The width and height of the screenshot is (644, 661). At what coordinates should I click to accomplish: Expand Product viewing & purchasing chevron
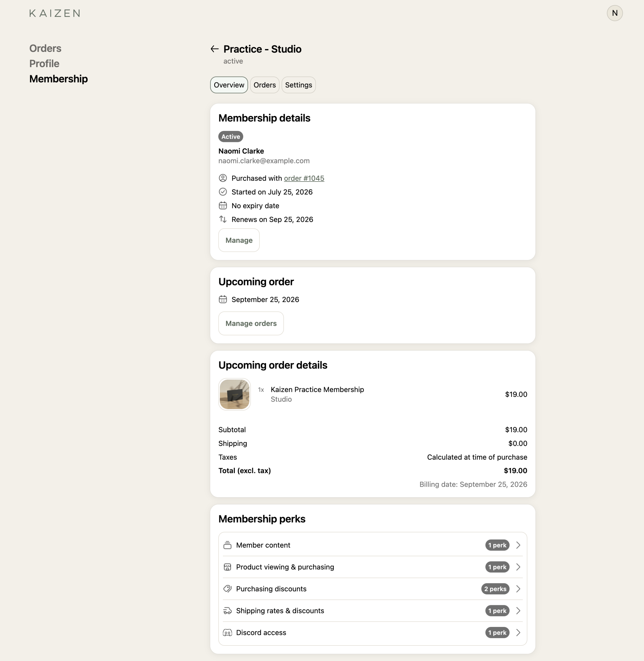518,567
